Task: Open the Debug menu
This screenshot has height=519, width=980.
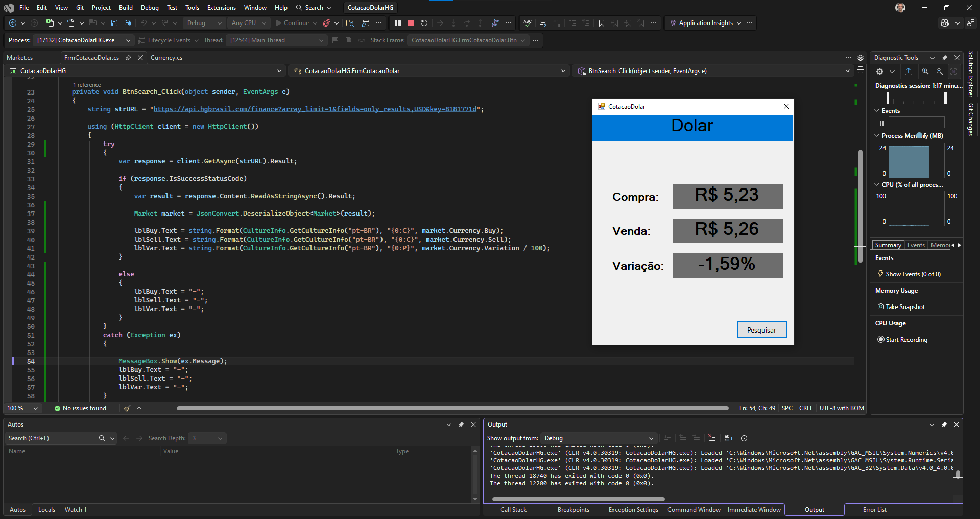Action: click(x=150, y=8)
